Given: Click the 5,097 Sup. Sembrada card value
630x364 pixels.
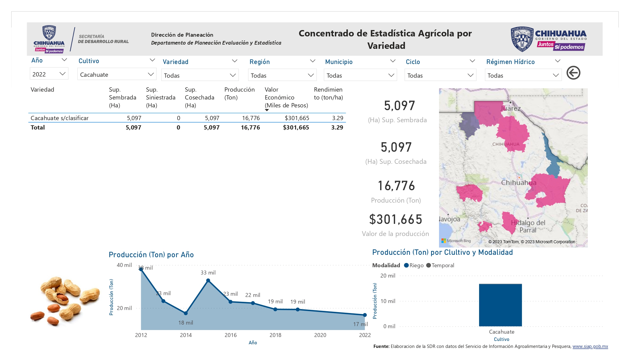Looking at the screenshot, I should [399, 106].
